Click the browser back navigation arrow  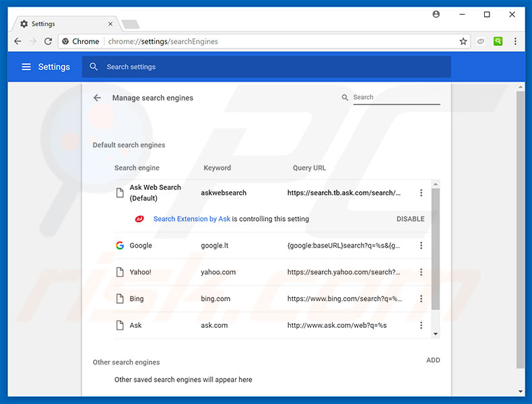coord(18,41)
